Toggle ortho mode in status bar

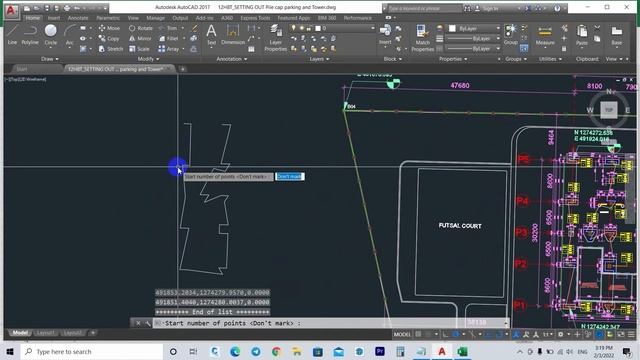click(445, 334)
